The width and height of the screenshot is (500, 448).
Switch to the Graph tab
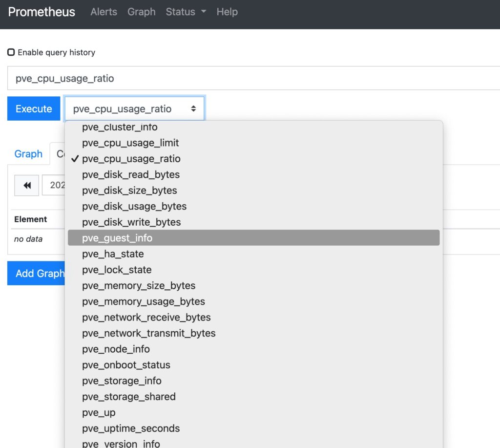[28, 154]
